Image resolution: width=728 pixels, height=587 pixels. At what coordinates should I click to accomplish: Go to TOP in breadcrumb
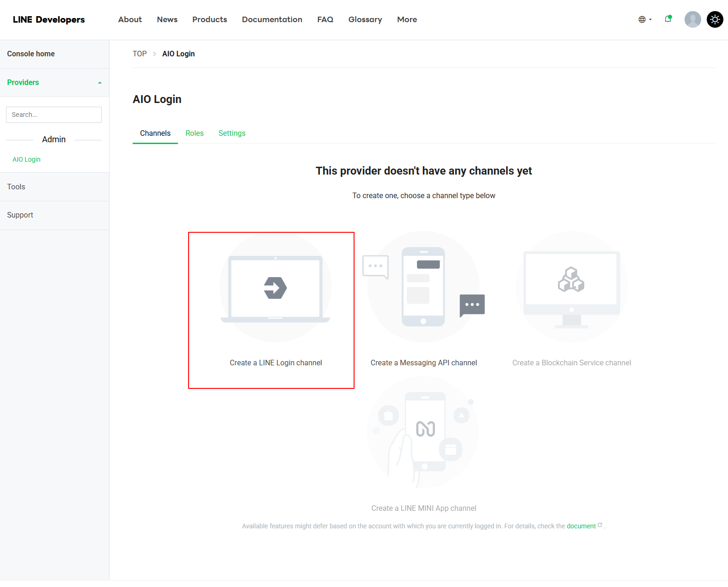[x=140, y=54]
